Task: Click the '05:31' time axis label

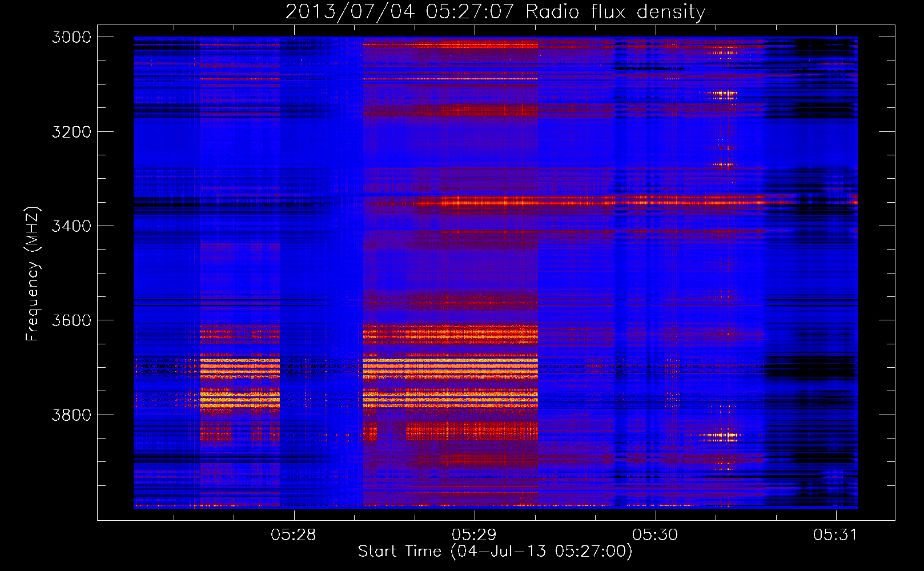Action: [835, 534]
